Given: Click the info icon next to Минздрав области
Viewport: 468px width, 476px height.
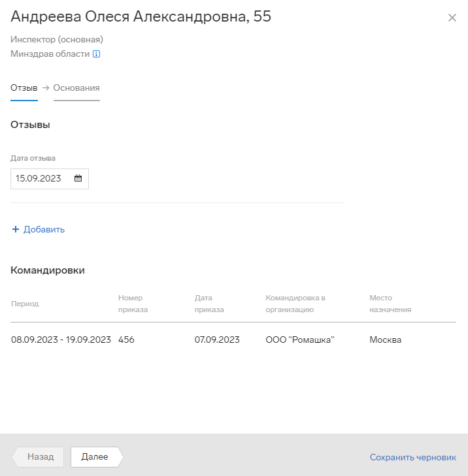Looking at the screenshot, I should click(96, 54).
